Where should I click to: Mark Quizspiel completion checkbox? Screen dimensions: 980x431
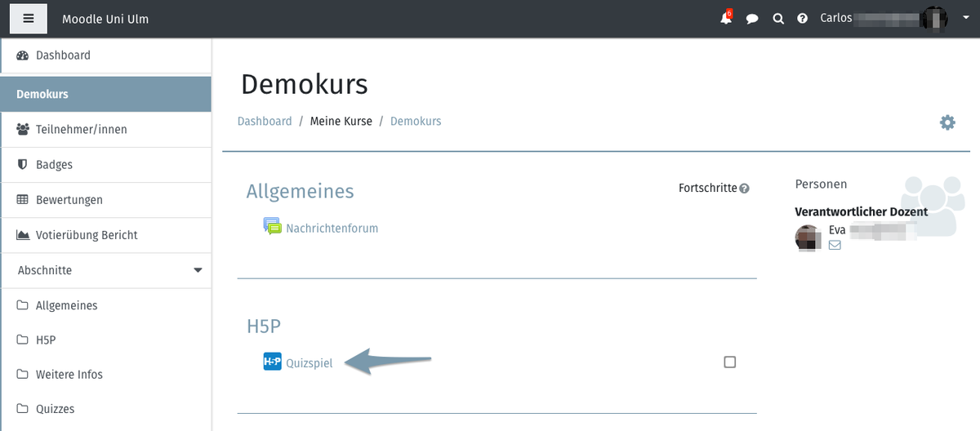pyautogui.click(x=730, y=362)
